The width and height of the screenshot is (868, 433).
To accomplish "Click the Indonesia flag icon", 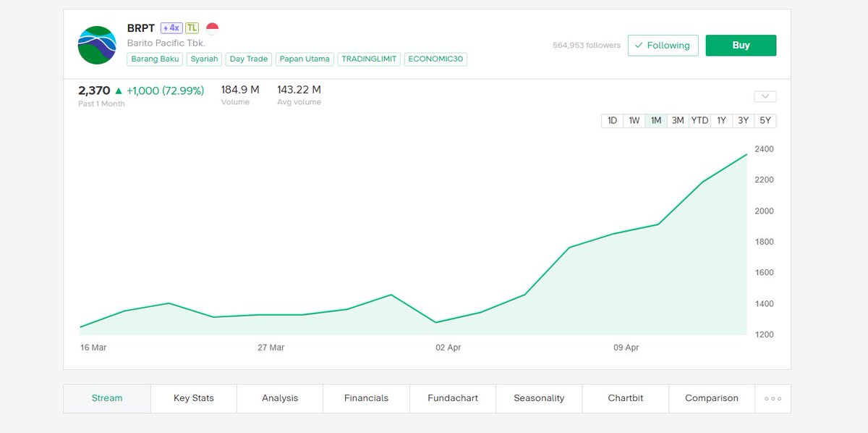I will 212,28.
